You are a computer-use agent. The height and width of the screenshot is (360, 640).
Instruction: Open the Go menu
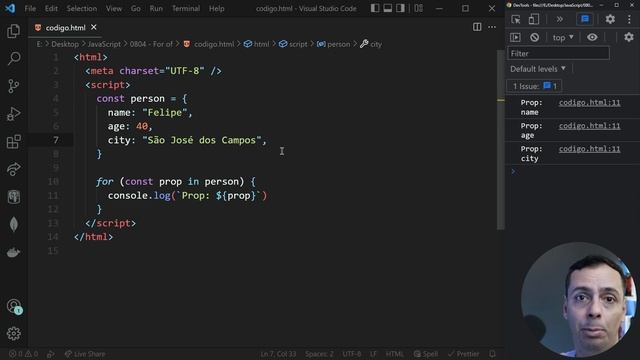pyautogui.click(x=136, y=8)
